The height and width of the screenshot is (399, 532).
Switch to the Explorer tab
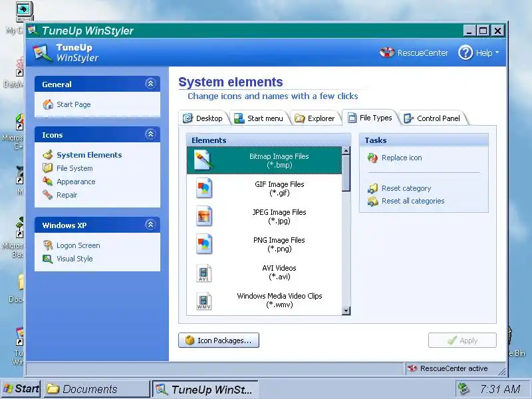(315, 118)
